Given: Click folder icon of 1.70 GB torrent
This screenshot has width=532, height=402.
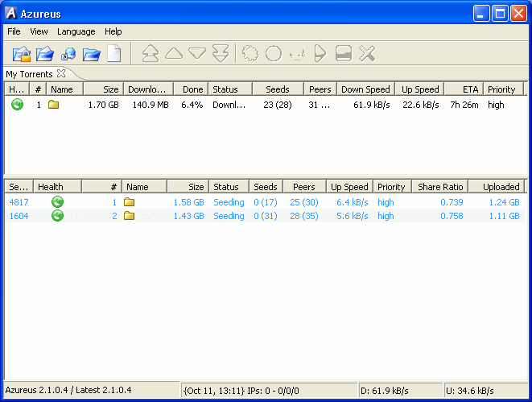Looking at the screenshot, I should pos(54,105).
